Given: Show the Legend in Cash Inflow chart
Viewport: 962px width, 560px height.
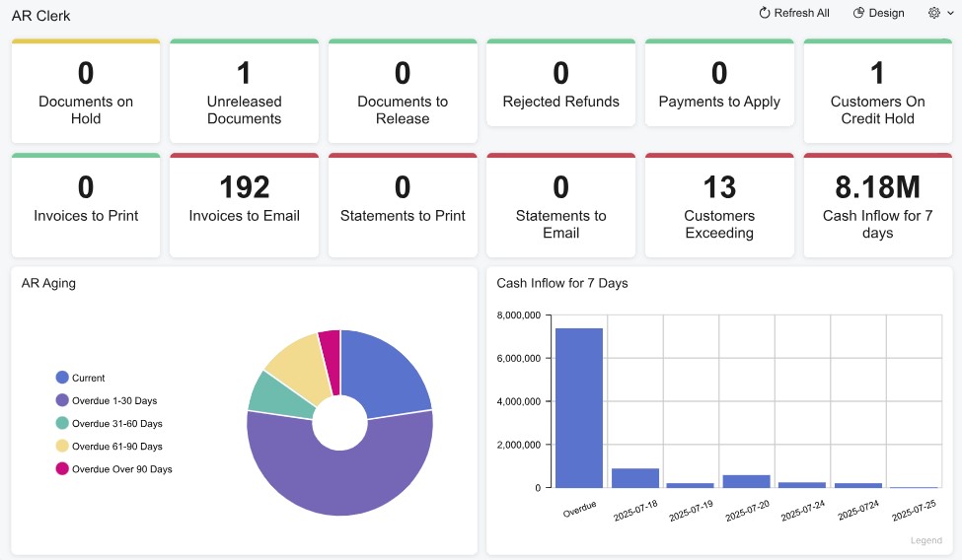Looking at the screenshot, I should 925,540.
